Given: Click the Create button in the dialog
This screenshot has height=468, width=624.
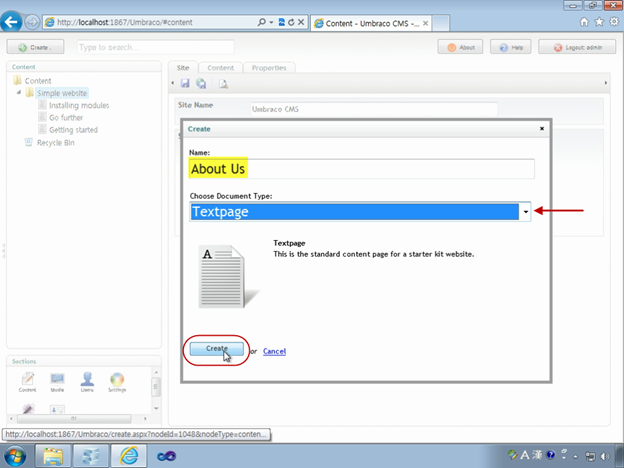Looking at the screenshot, I should (x=216, y=349).
